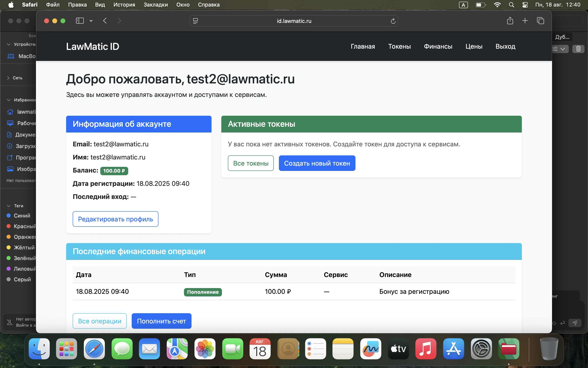Open the История menu
This screenshot has width=588, height=368.
tap(124, 5)
